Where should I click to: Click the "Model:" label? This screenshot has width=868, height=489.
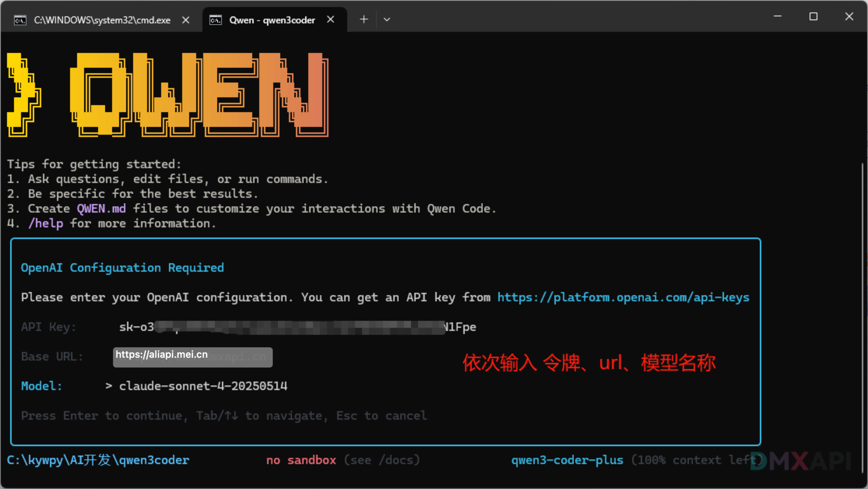point(42,386)
